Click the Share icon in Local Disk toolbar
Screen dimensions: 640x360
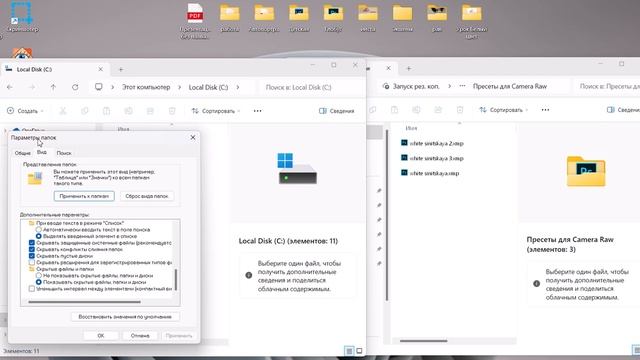pos(150,111)
